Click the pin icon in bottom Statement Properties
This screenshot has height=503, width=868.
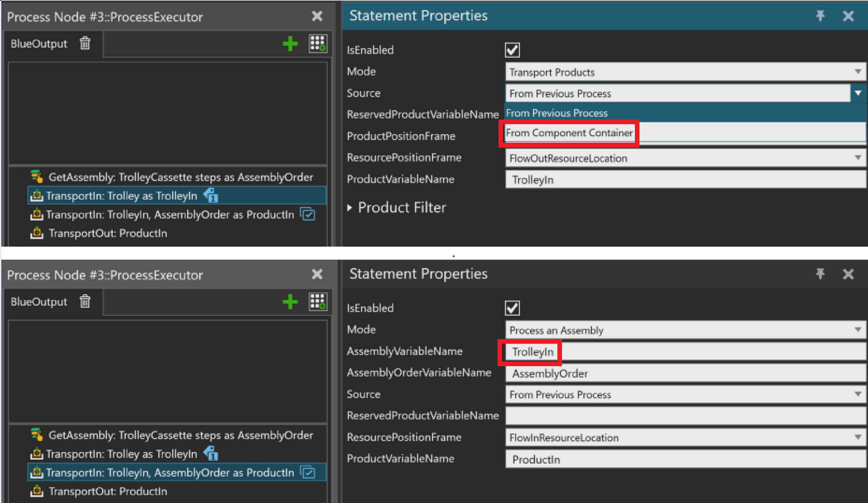click(820, 274)
